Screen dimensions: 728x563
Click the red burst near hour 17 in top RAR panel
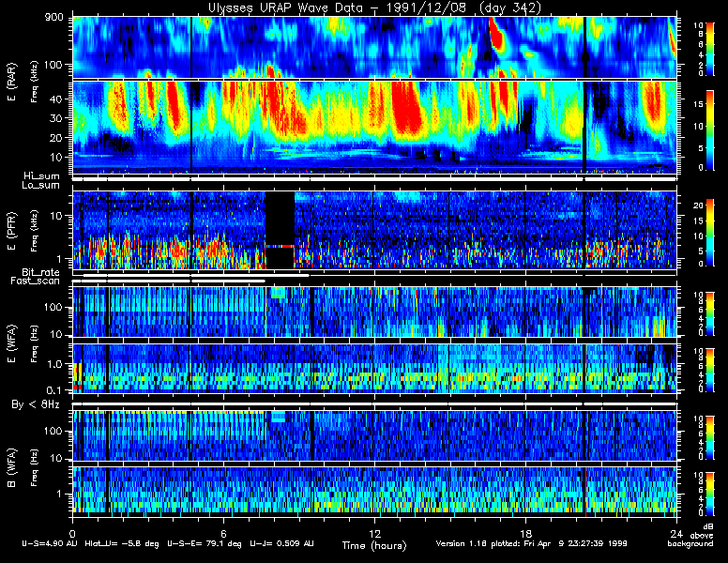pyautogui.click(x=496, y=37)
